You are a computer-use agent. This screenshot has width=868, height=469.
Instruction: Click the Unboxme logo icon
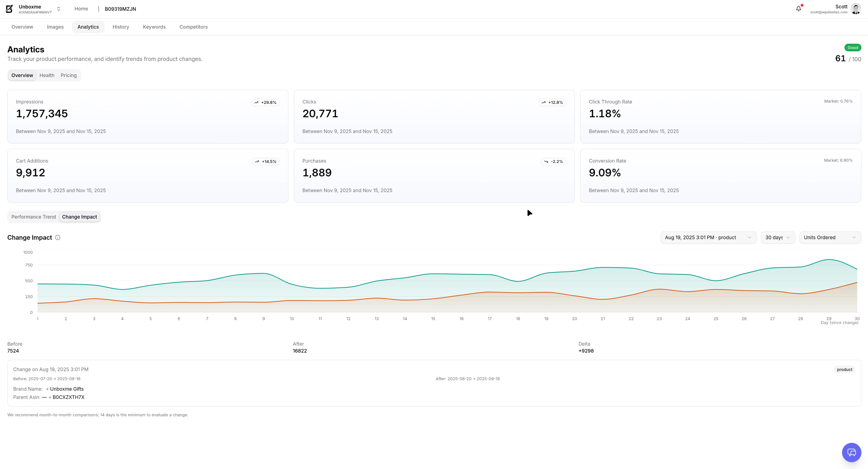point(9,9)
